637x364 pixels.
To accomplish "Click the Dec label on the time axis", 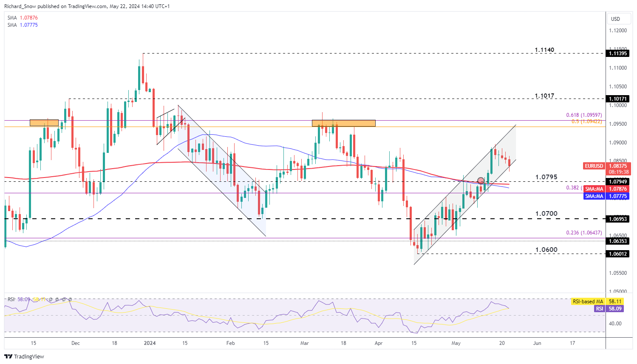I will [x=76, y=343].
